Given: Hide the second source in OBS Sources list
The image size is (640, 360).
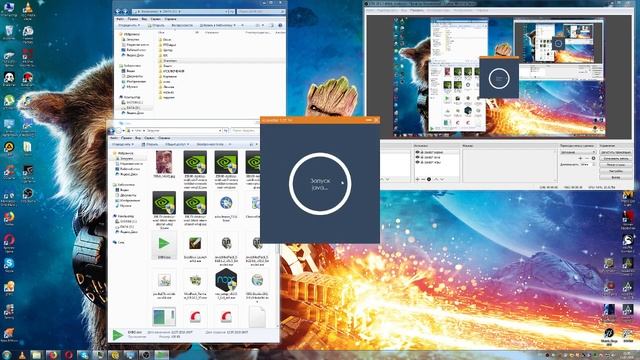Looking at the screenshot, I should (x=417, y=157).
